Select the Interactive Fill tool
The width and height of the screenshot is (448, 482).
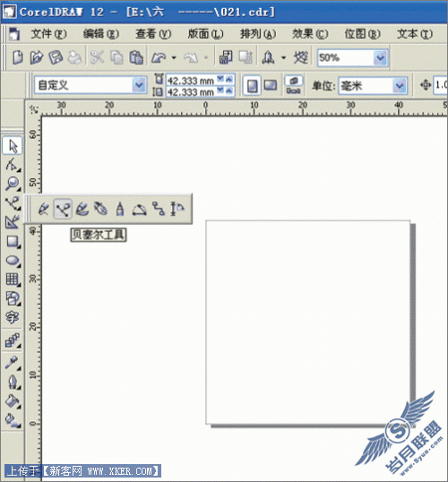13,420
